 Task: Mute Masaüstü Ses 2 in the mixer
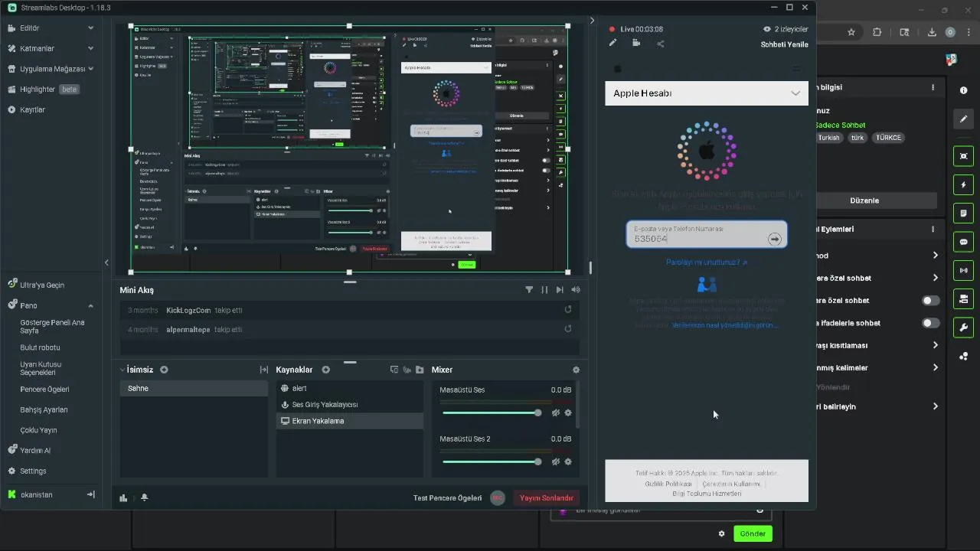[556, 461]
